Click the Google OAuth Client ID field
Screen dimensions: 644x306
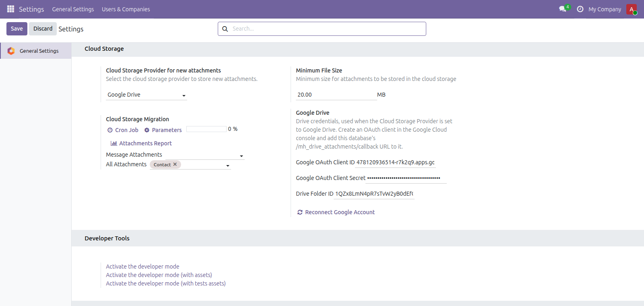(396, 162)
